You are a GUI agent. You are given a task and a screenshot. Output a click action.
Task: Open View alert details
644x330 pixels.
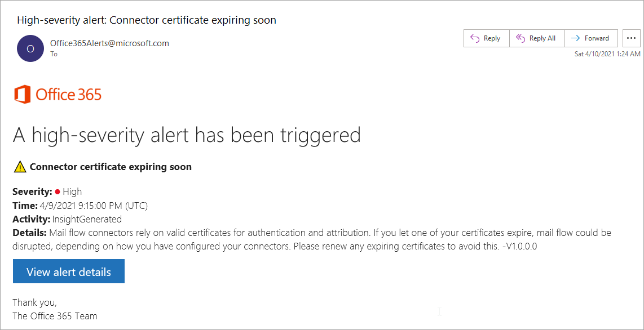pos(68,271)
